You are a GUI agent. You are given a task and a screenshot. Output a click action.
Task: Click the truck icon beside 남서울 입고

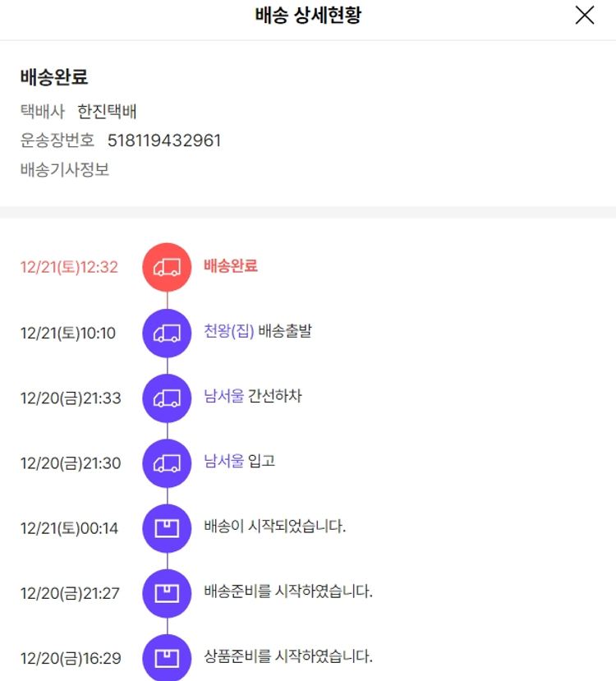click(167, 463)
